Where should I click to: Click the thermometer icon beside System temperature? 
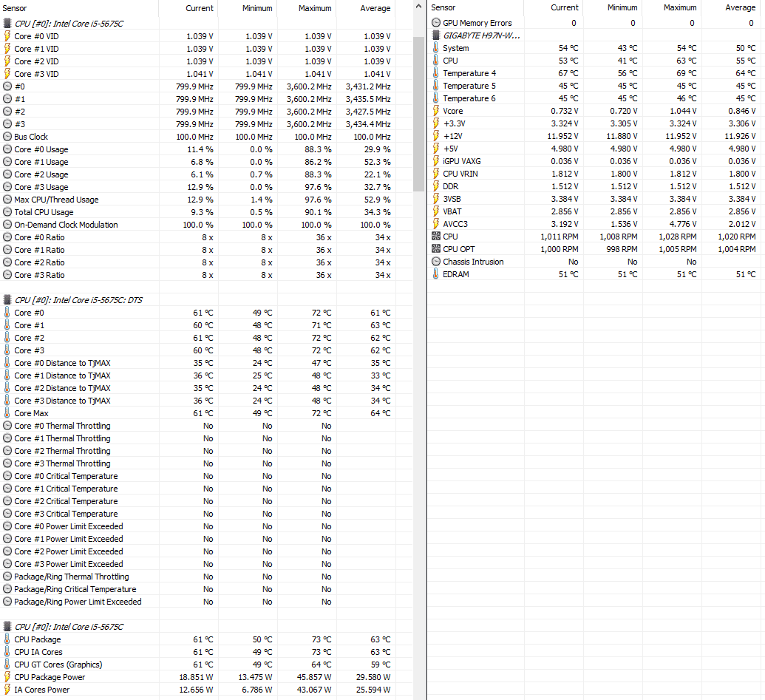436,48
